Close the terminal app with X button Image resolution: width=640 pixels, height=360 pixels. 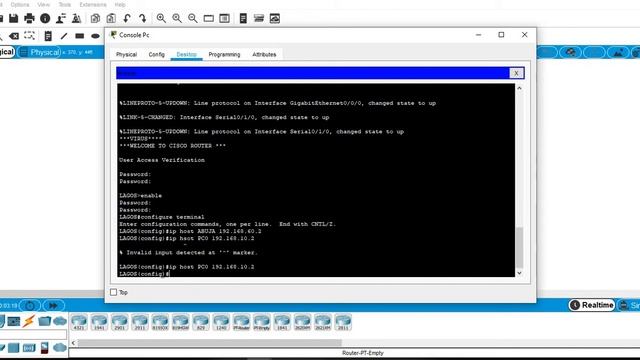516,73
